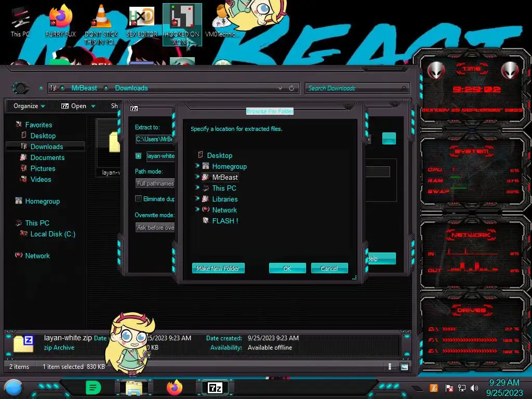Open the address bar history dropdown
Viewport: 532px width, 399px height.
280,88
